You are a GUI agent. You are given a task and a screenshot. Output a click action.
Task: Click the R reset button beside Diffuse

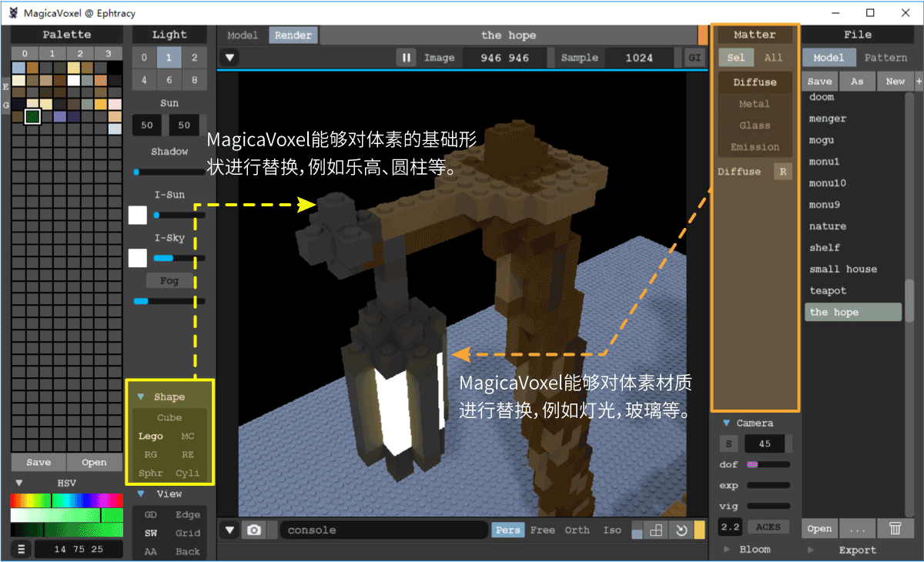[783, 172]
